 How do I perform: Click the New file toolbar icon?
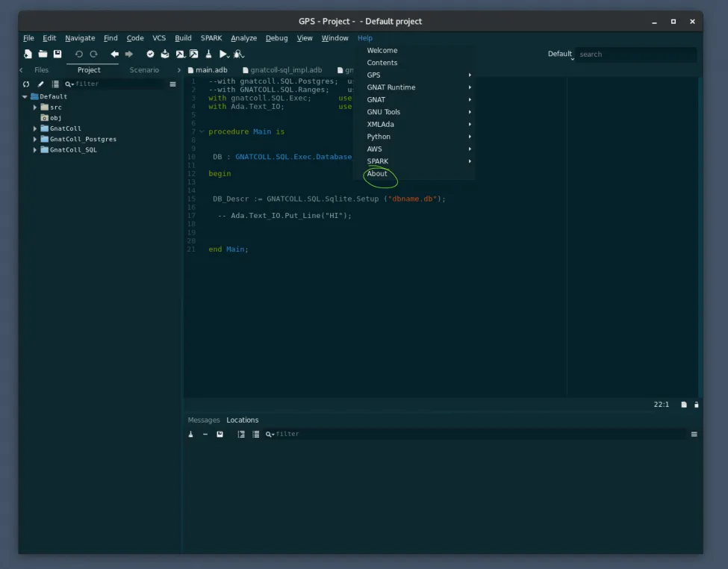[x=28, y=55]
